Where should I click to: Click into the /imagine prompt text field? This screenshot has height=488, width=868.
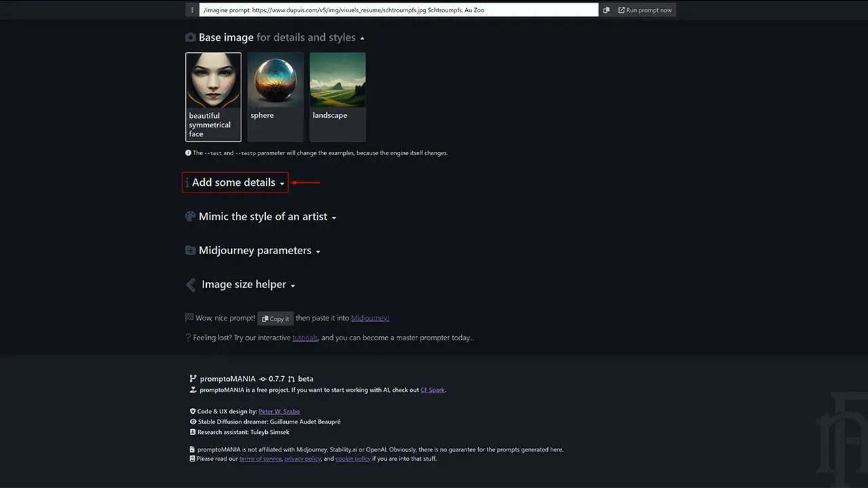point(399,10)
